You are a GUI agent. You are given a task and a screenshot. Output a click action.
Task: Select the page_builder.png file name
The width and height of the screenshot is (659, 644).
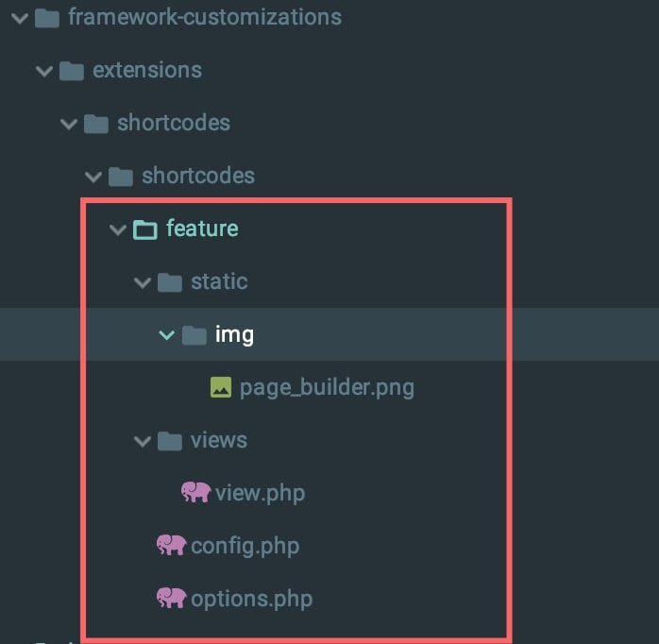[x=327, y=388]
